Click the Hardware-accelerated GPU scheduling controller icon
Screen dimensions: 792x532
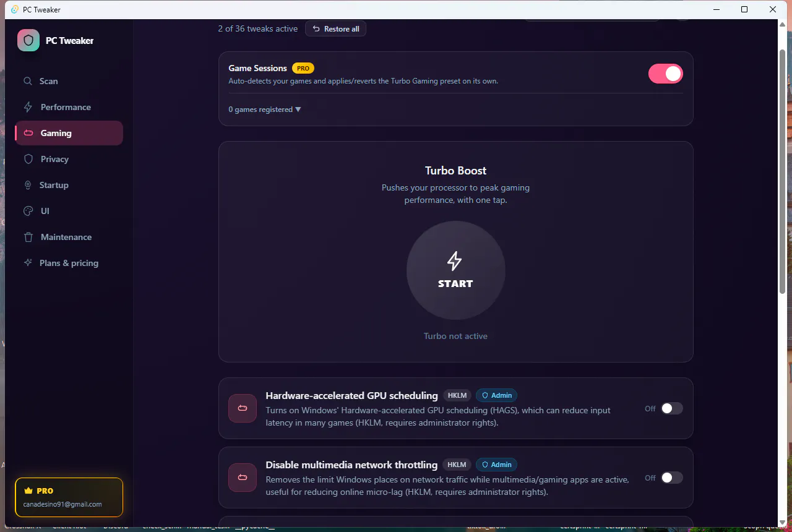pyautogui.click(x=243, y=408)
